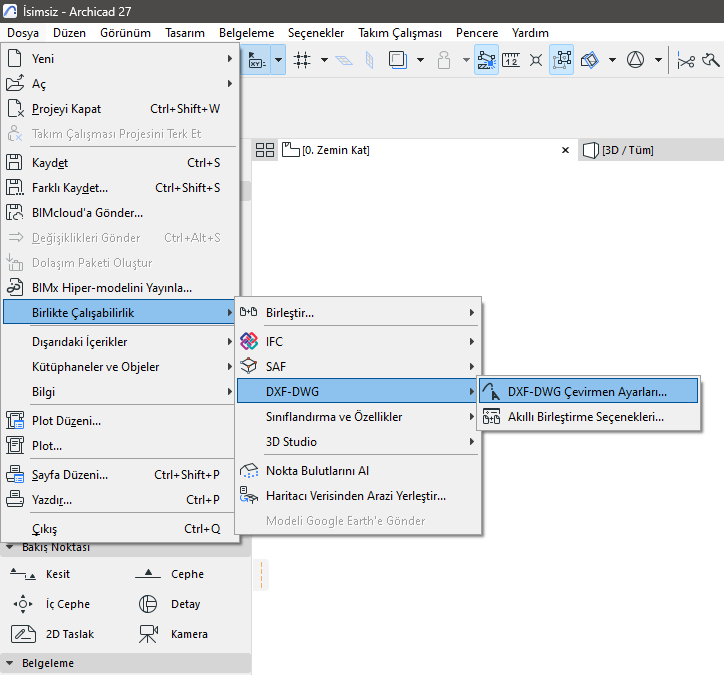Click the Aç folder icon
This screenshot has width=724, height=675.
(x=15, y=84)
